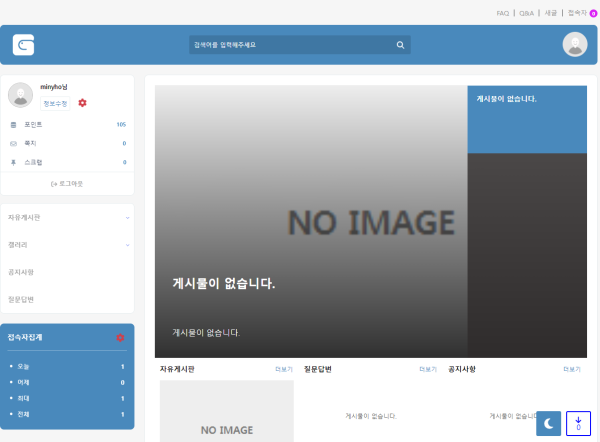Click the red gear beside 정보수정
Screen dimensions: 600x442
[x=82, y=103]
